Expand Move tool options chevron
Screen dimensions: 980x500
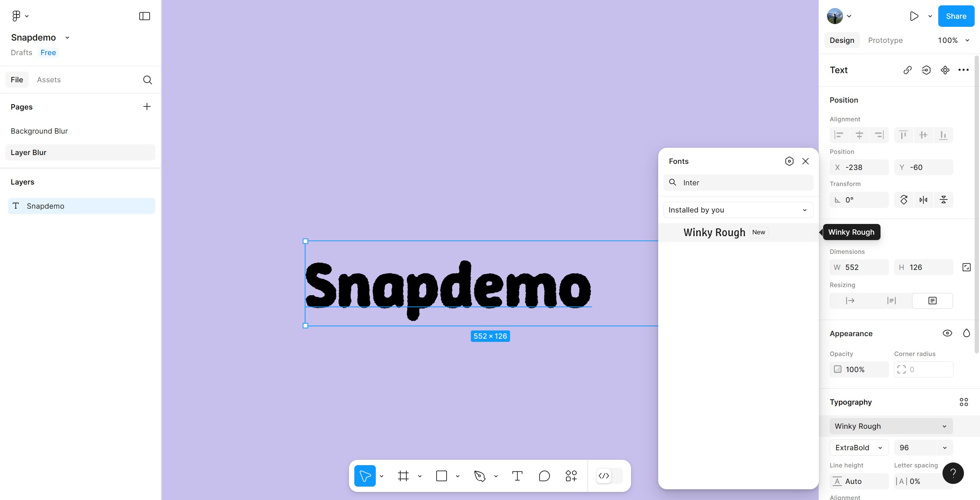coord(382,476)
